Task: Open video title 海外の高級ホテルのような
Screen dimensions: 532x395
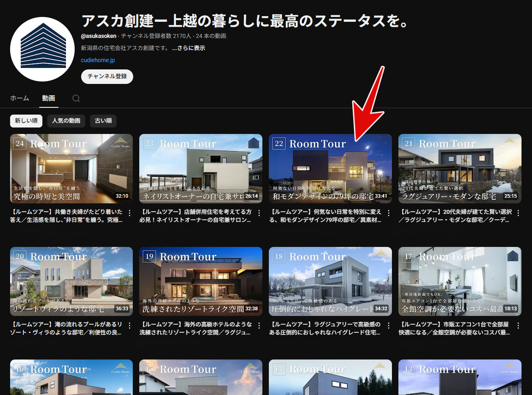Action: point(196,328)
